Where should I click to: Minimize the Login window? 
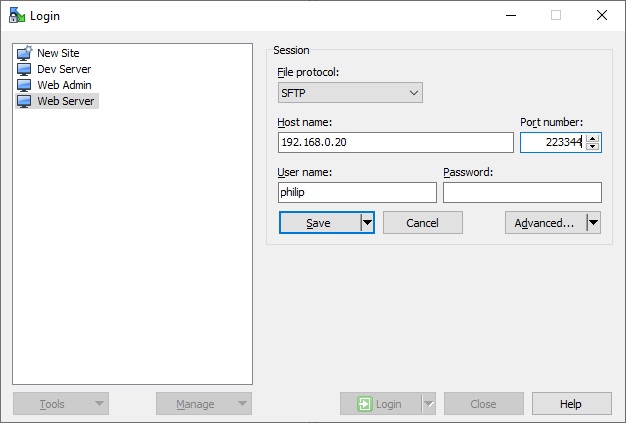(x=511, y=16)
